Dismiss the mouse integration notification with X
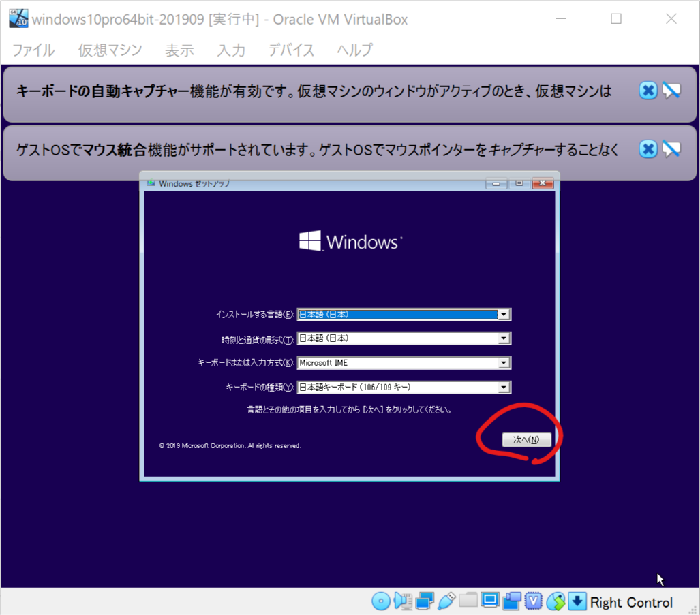Screen dimensions: 700x615 648,149
